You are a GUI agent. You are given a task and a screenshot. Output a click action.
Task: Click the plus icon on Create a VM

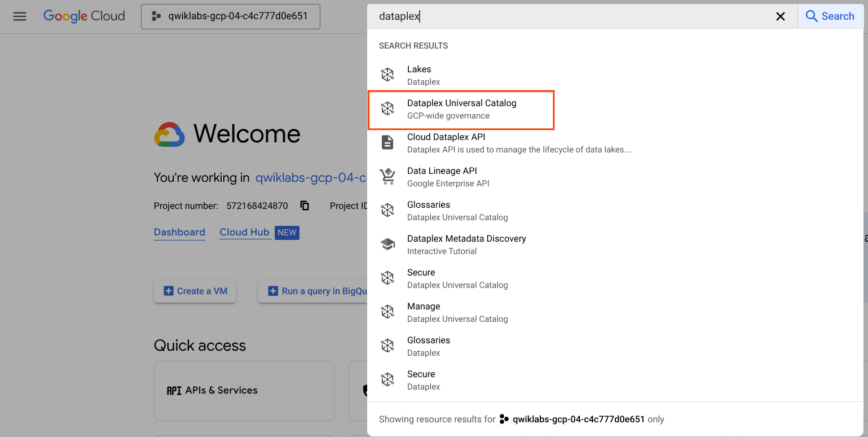click(x=168, y=291)
